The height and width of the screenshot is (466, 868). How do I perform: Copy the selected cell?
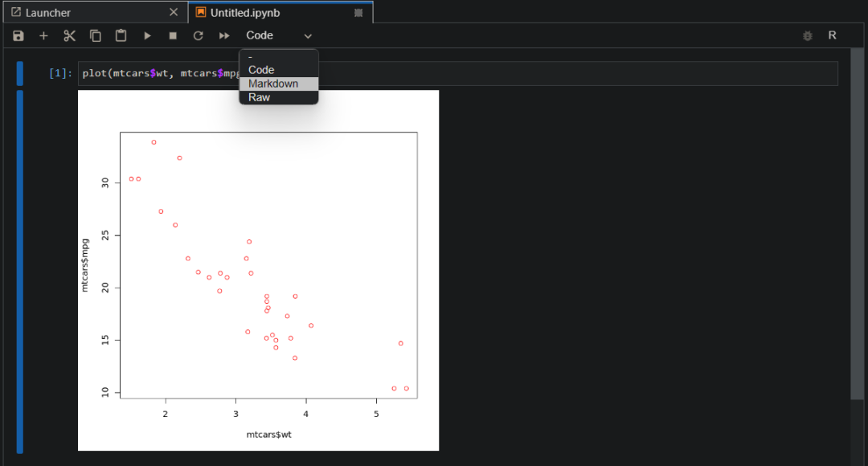(x=95, y=36)
